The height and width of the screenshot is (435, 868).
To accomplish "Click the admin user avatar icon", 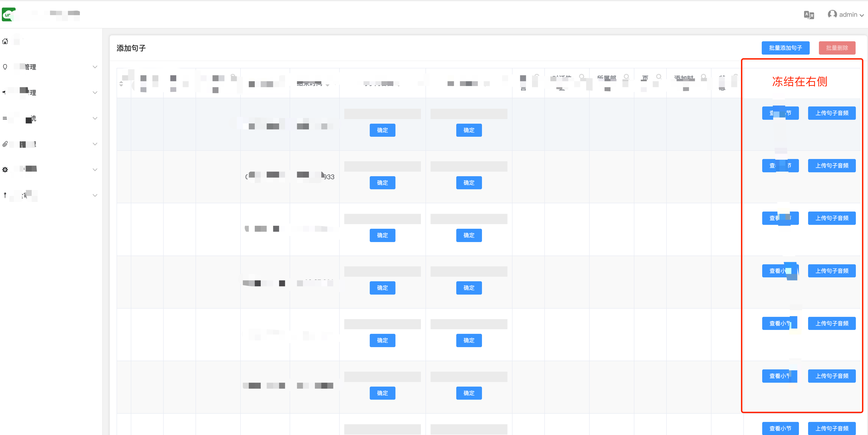I will 832,14.
